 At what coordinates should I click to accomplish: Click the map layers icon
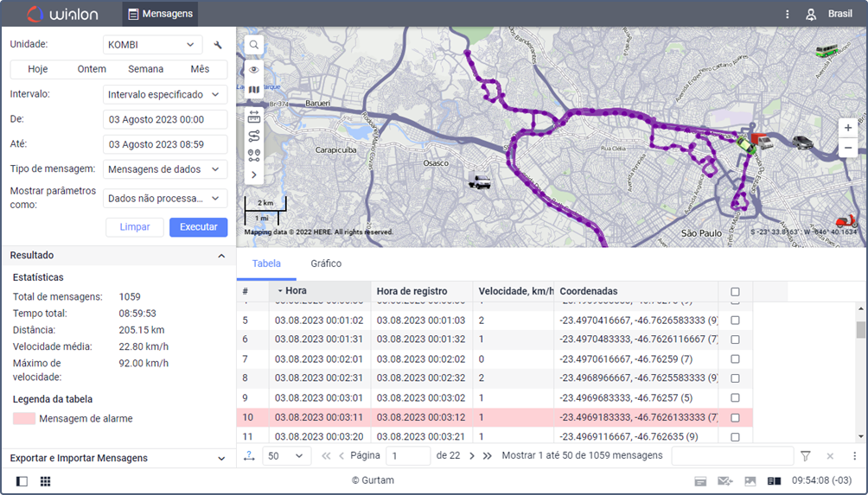point(254,90)
